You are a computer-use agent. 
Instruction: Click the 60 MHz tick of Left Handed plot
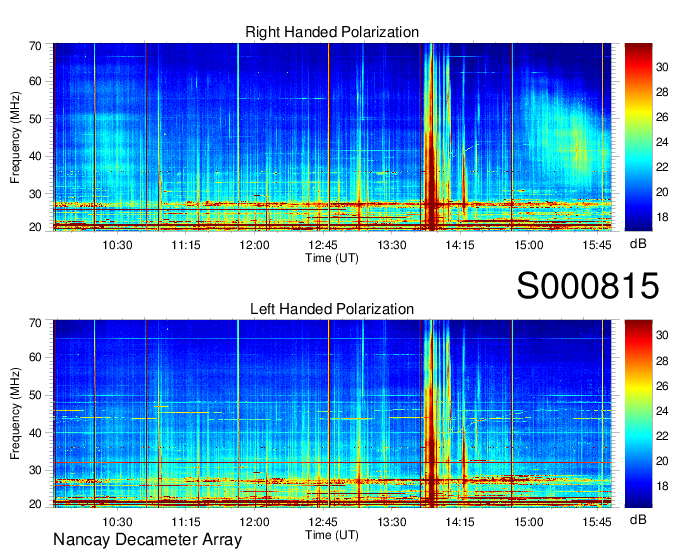coord(35,357)
